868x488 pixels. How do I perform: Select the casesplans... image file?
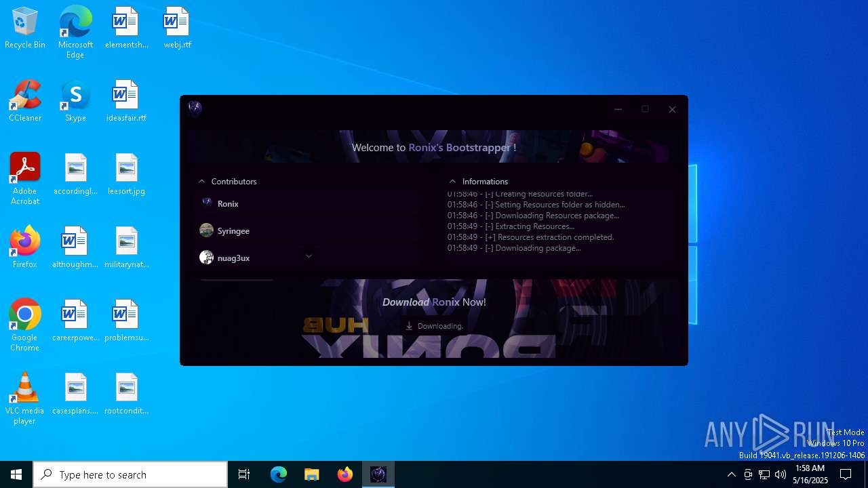(75, 394)
